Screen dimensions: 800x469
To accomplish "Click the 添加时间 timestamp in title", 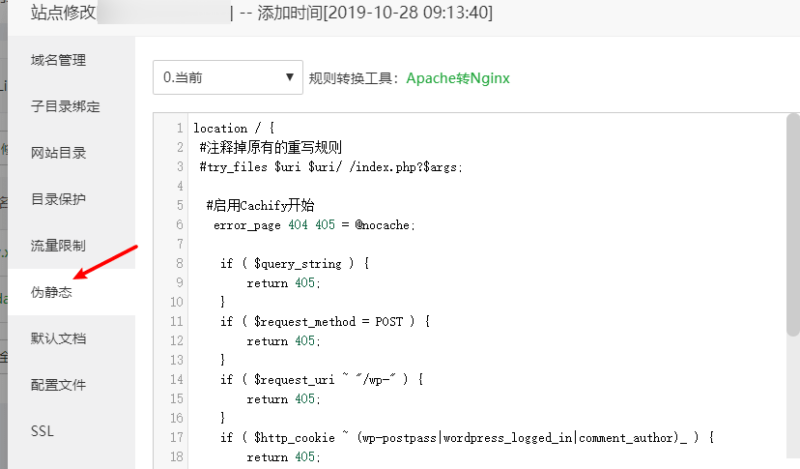I will click(x=375, y=12).
